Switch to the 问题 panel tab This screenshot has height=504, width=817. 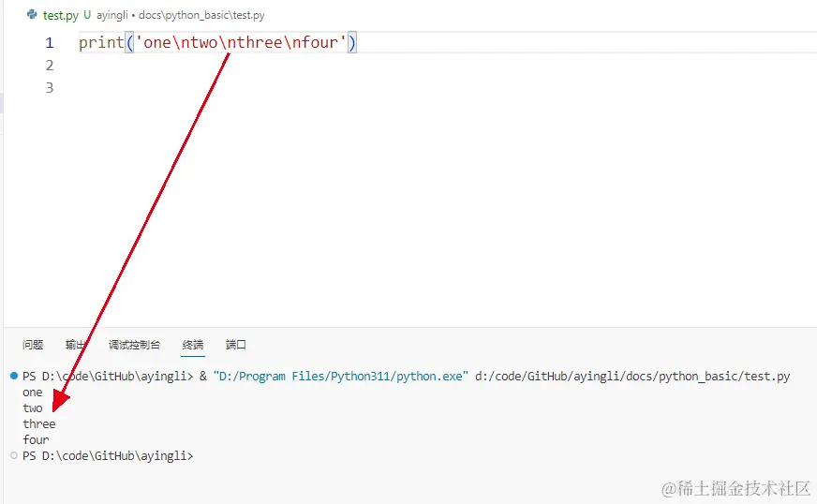pyautogui.click(x=33, y=345)
